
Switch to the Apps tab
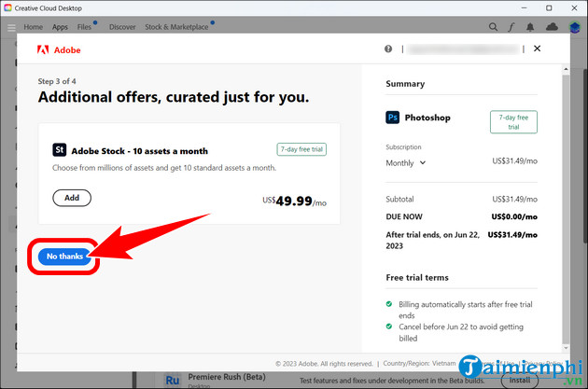[x=60, y=27]
